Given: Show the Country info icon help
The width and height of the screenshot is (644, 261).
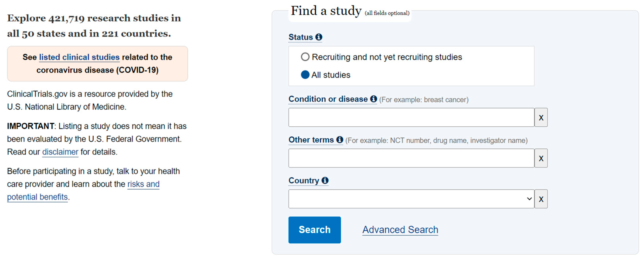Looking at the screenshot, I should coord(325,180).
